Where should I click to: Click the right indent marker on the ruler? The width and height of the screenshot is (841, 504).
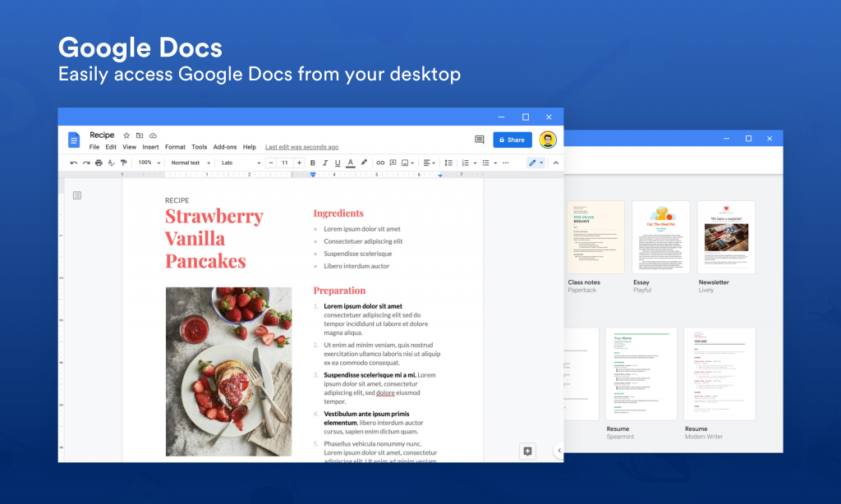[x=440, y=176]
